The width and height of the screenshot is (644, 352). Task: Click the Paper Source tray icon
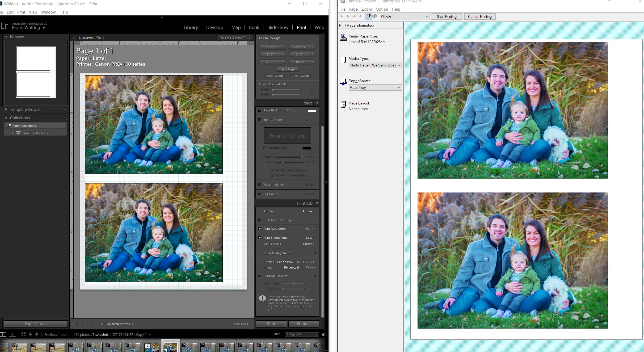343,82
